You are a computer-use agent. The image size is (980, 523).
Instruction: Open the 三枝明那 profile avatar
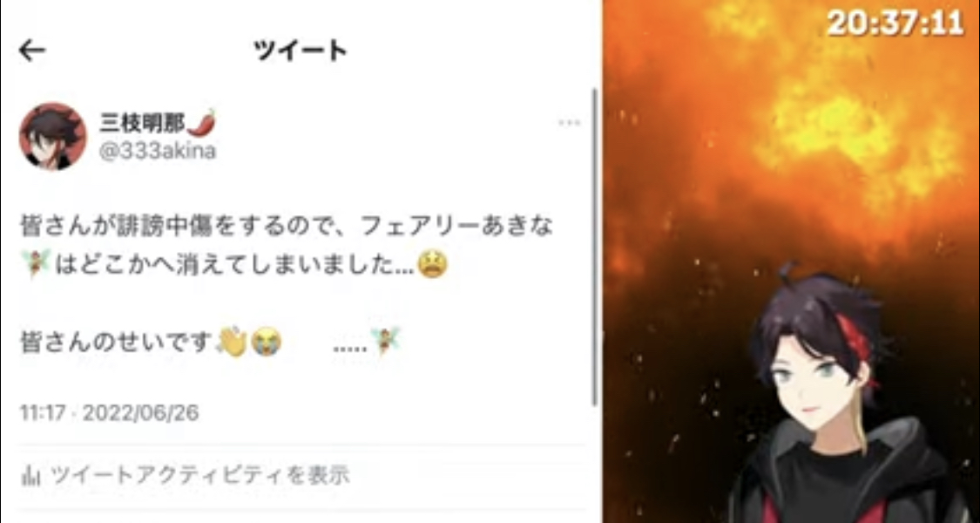coord(53,136)
